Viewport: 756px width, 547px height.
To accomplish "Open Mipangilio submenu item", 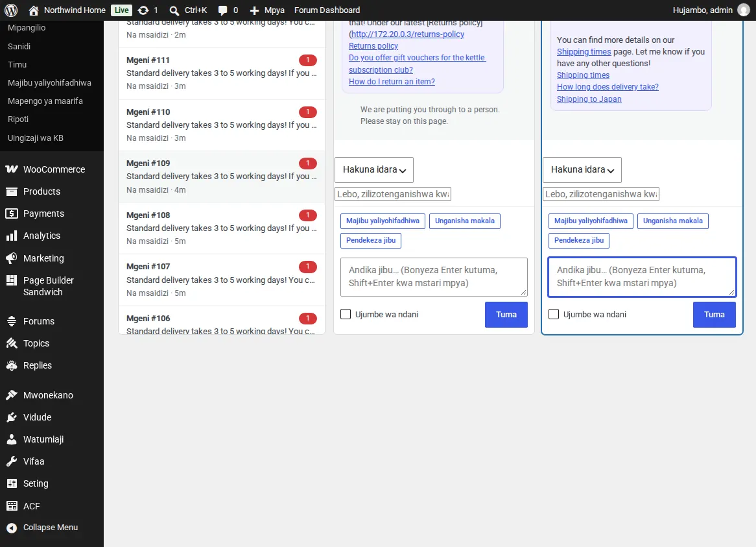I will tap(27, 27).
